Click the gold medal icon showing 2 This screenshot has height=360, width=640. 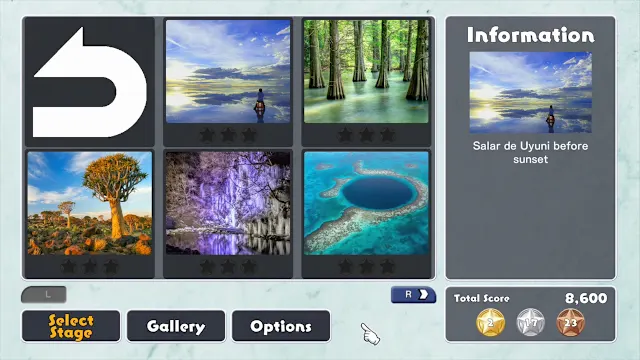[490, 322]
